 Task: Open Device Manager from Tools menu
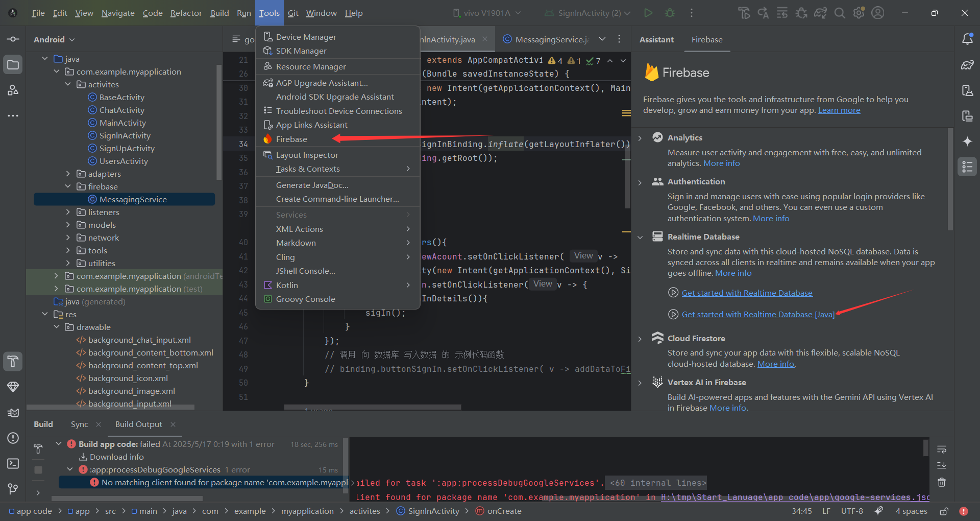click(337, 37)
